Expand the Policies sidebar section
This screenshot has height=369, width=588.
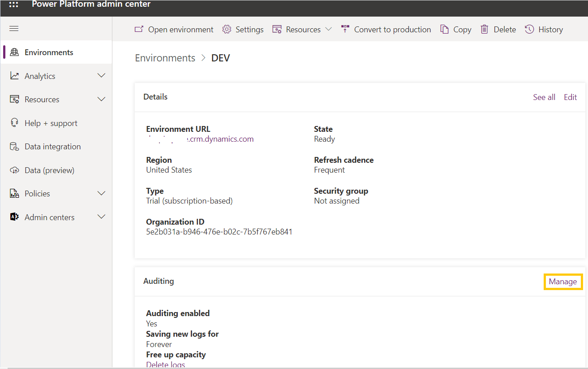(101, 193)
